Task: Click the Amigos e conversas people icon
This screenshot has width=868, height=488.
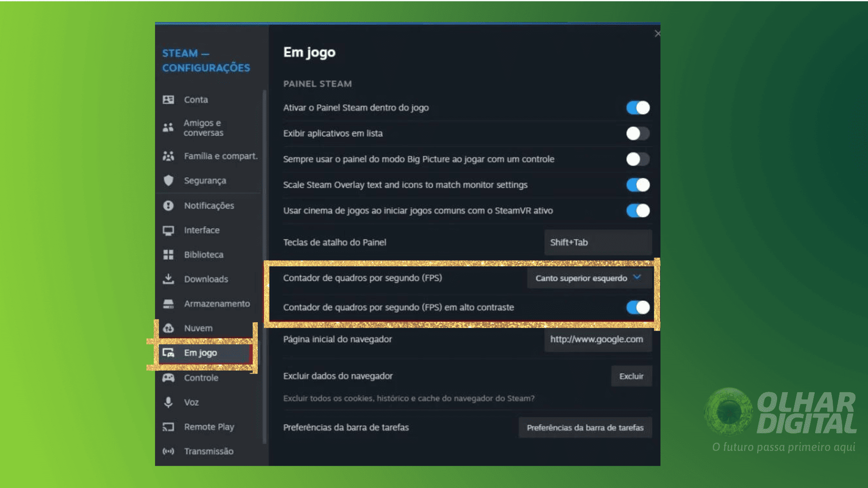Action: click(168, 127)
